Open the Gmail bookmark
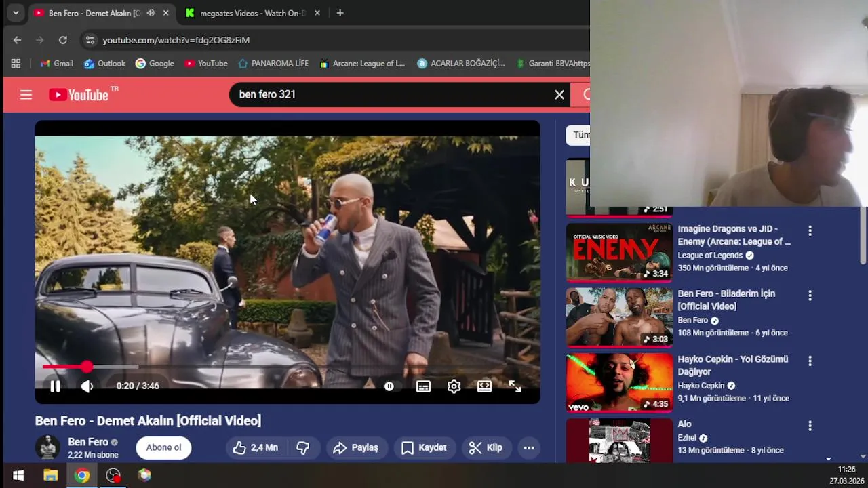Screen dimensions: 868x488 coord(56,63)
